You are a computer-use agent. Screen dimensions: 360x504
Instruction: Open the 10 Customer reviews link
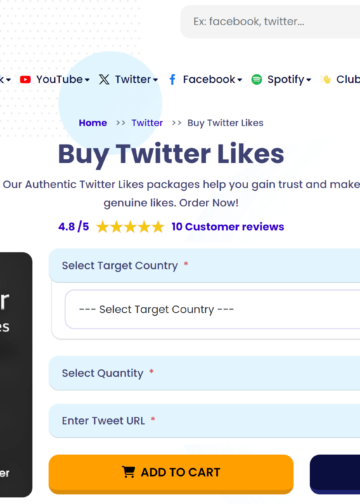click(x=228, y=227)
